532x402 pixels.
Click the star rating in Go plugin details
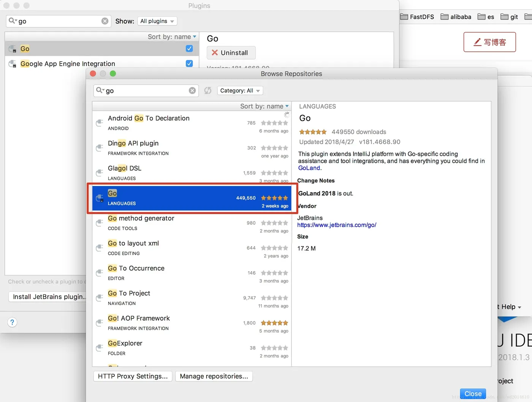[313, 132]
